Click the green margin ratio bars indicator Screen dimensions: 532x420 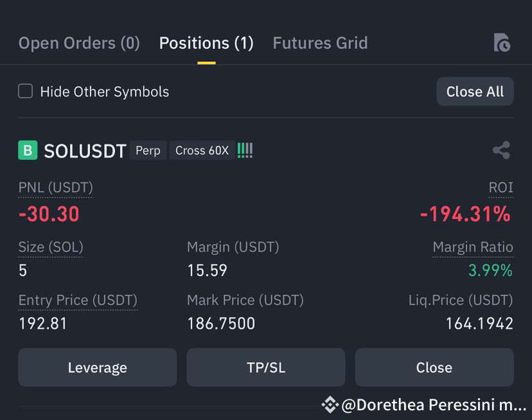(245, 150)
